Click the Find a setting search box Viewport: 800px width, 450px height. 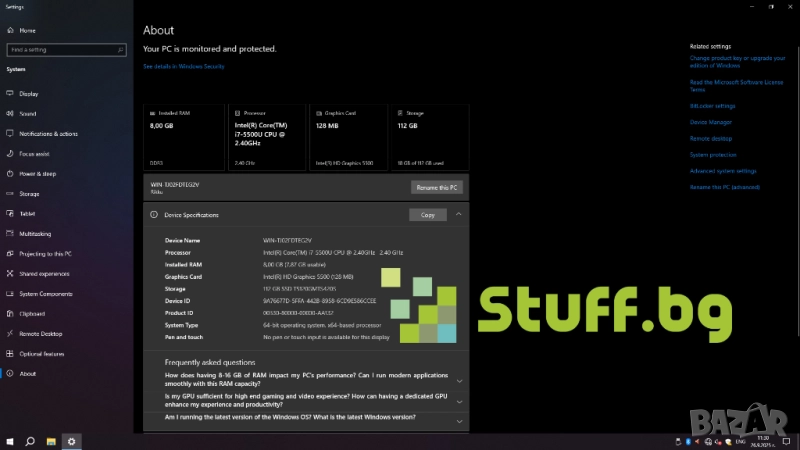(x=66, y=49)
